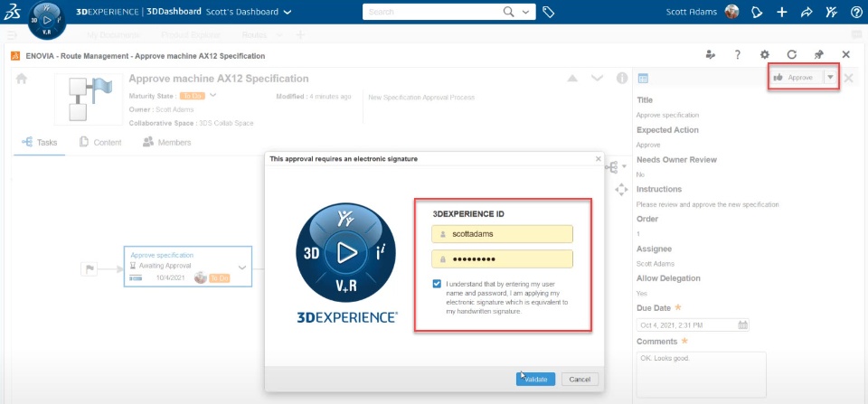Add a new dashboard tab with plus
Screen dimensions: 868x404
pyautogui.click(x=300, y=35)
